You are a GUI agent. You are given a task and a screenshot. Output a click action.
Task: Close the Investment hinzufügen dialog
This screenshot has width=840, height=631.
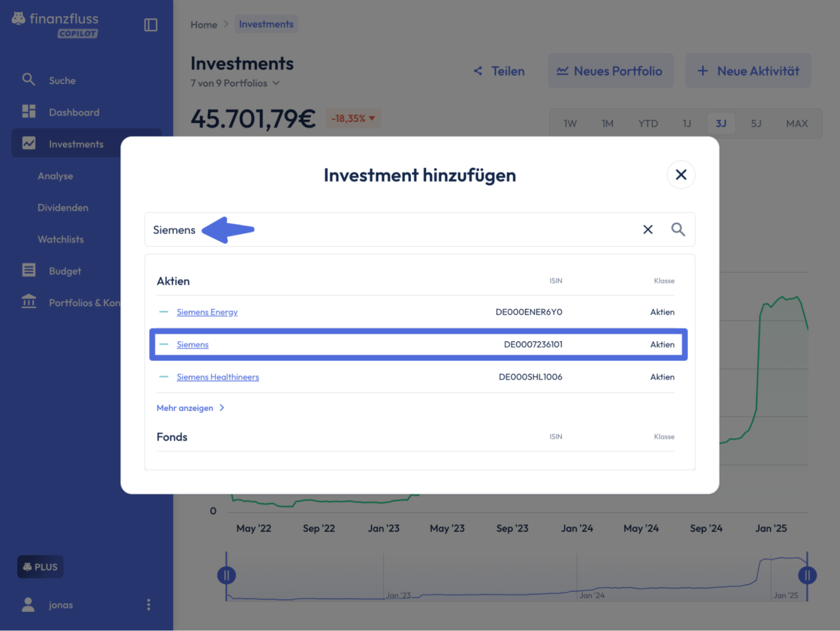point(681,175)
